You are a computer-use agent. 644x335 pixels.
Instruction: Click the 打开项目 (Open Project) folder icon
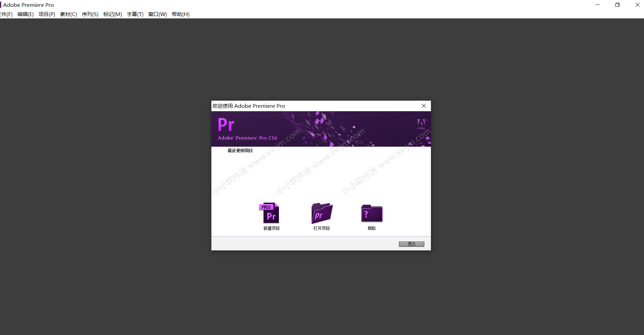point(322,213)
